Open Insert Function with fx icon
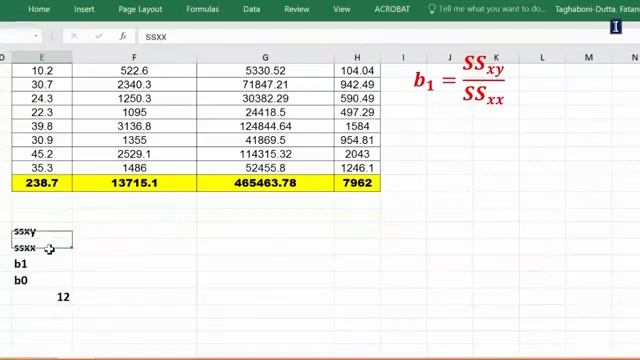 (123, 36)
